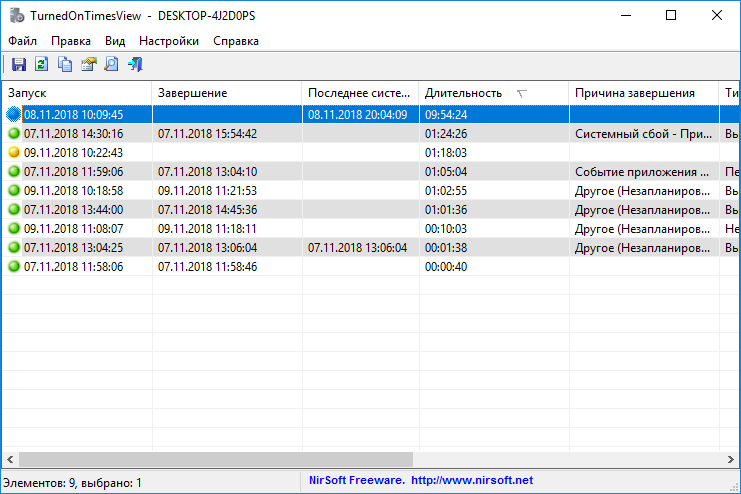The height and width of the screenshot is (494, 741).
Task: Open the Файл menu
Action: point(22,41)
